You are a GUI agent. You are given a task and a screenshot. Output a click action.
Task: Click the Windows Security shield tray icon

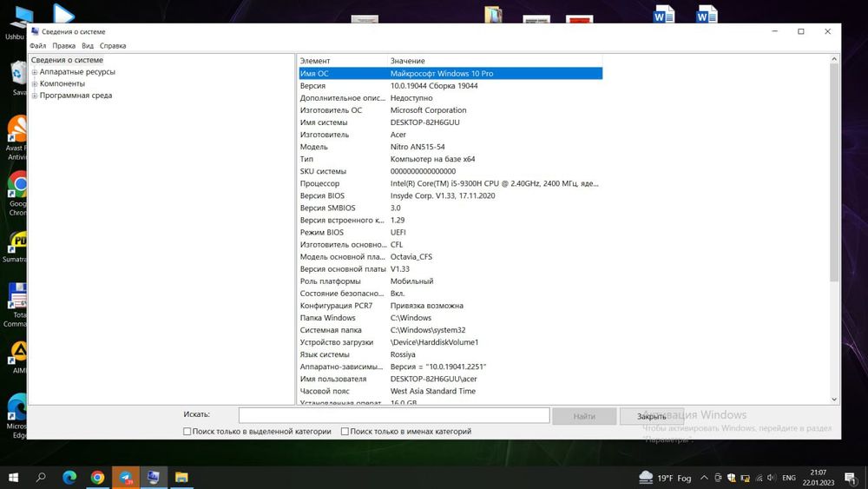(731, 478)
